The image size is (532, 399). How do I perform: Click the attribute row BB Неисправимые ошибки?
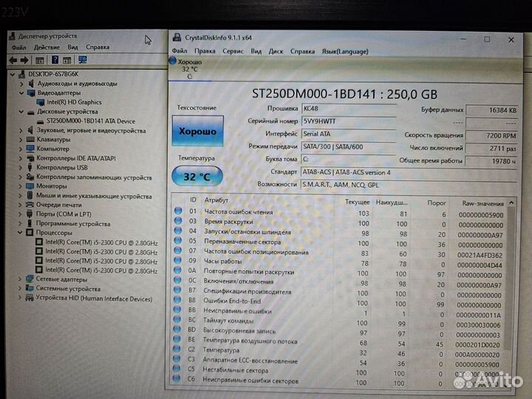(x=339, y=312)
